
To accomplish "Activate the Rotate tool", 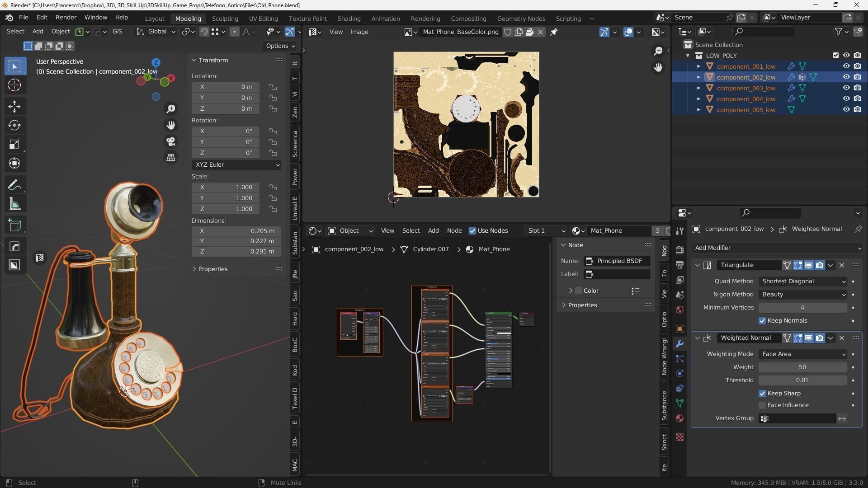I will pos(14,125).
